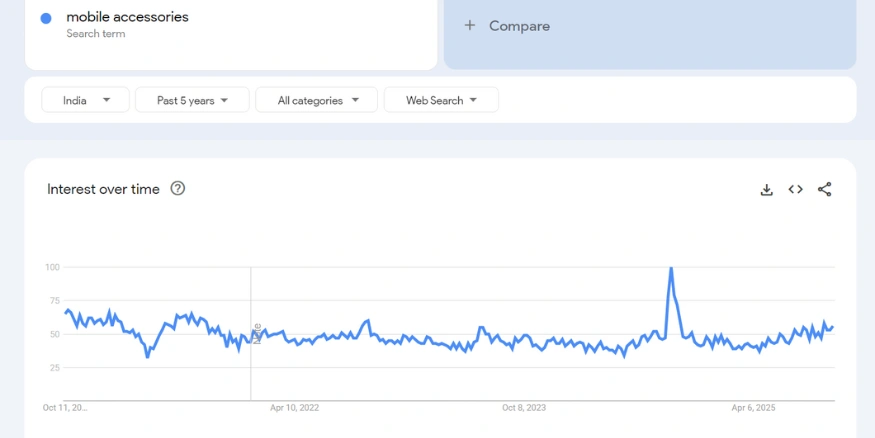The height and width of the screenshot is (438, 875).
Task: Share the Interest over time chart
Action: [x=824, y=190]
